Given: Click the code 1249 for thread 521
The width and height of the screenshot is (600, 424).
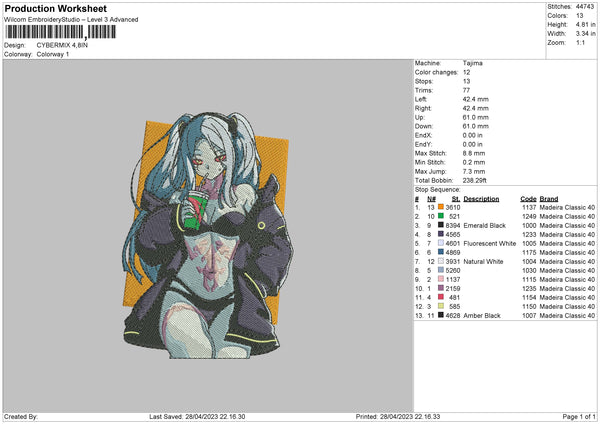Looking at the screenshot, I should [529, 217].
